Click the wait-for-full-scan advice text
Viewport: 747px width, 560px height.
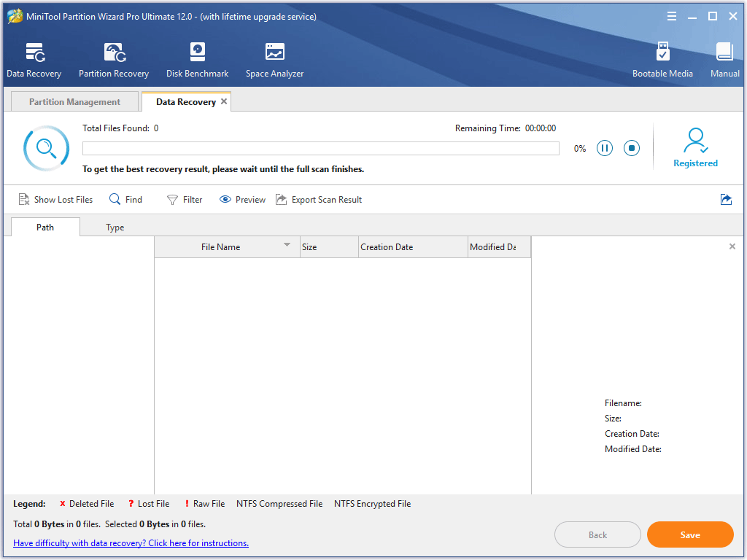223,169
